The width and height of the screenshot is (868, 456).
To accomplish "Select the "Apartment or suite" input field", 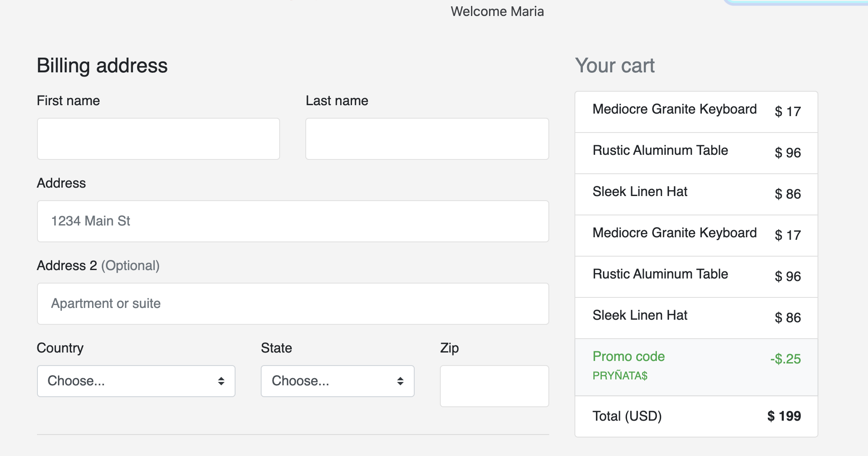I will click(293, 304).
